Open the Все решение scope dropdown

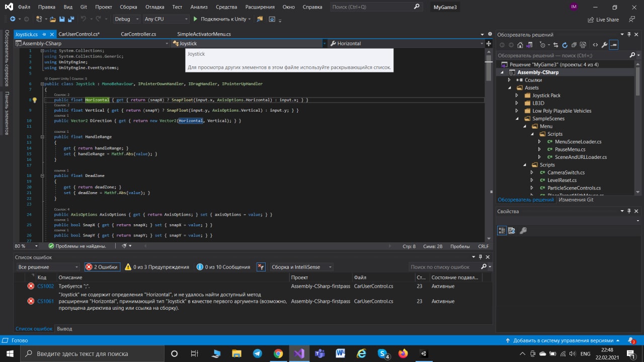click(48, 267)
